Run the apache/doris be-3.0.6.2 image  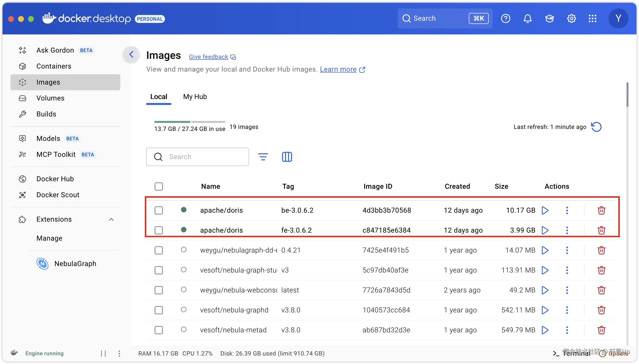pyautogui.click(x=545, y=210)
